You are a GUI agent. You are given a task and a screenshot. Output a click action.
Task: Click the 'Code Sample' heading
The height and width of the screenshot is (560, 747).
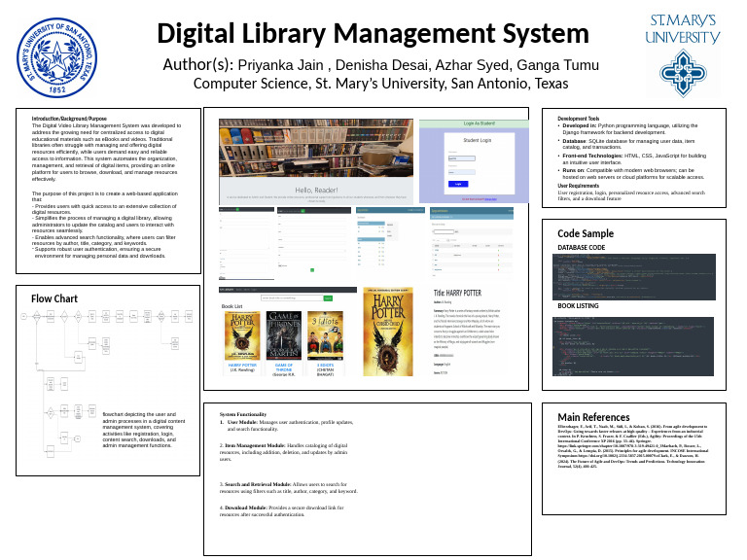tap(586, 233)
